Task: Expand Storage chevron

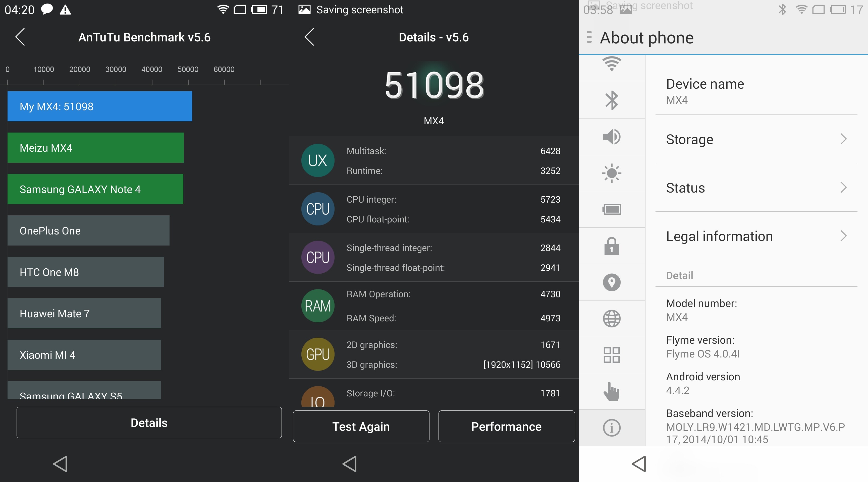Action: click(x=843, y=139)
